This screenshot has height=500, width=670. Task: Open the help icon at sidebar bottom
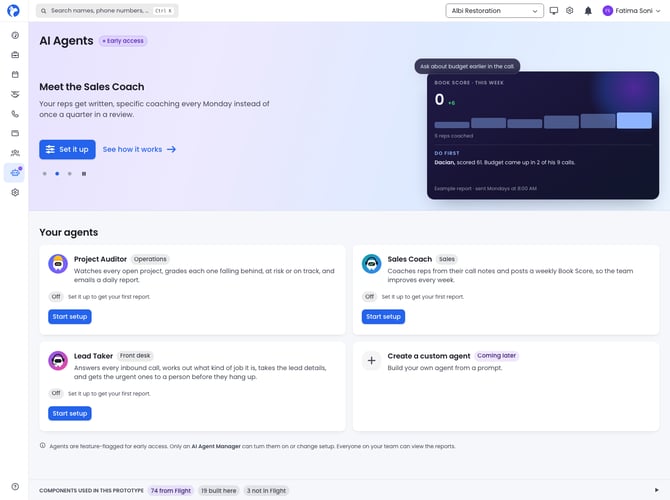point(15,486)
